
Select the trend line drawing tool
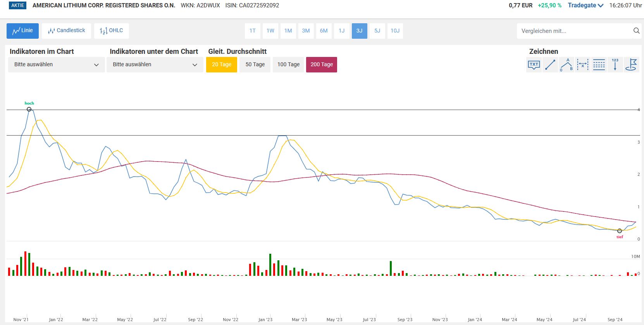(x=550, y=65)
